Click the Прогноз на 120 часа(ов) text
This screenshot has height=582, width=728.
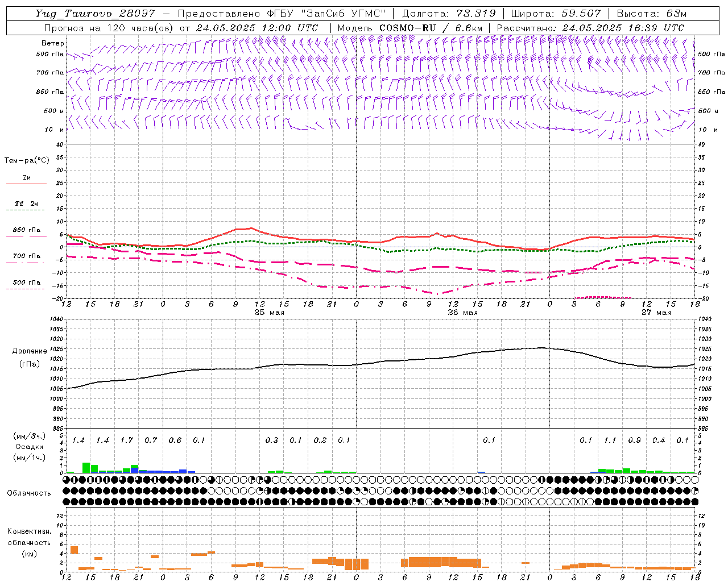coord(109,28)
